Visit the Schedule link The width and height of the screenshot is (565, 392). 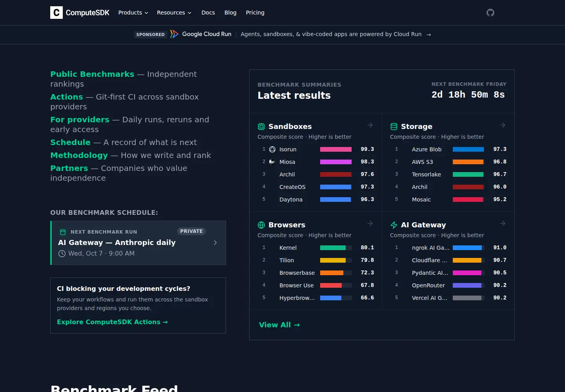click(x=70, y=142)
